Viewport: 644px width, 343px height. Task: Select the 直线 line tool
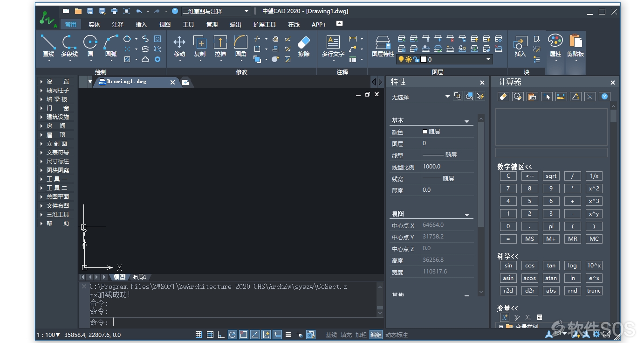coord(48,46)
